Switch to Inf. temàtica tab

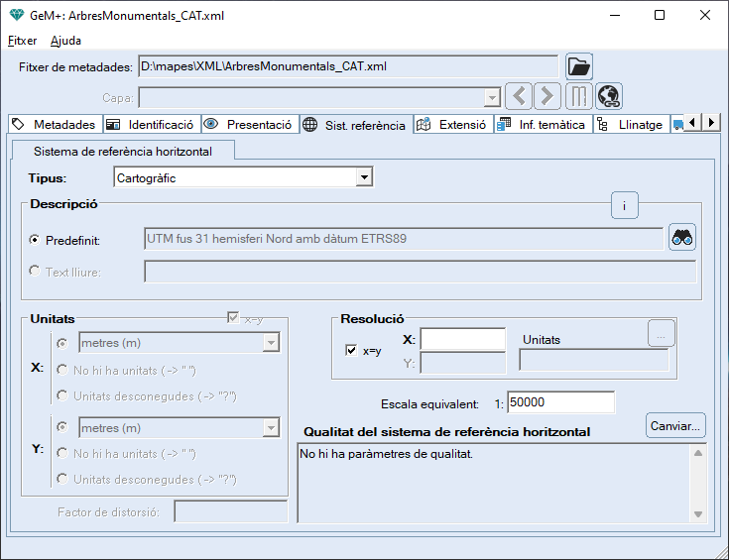pos(544,124)
